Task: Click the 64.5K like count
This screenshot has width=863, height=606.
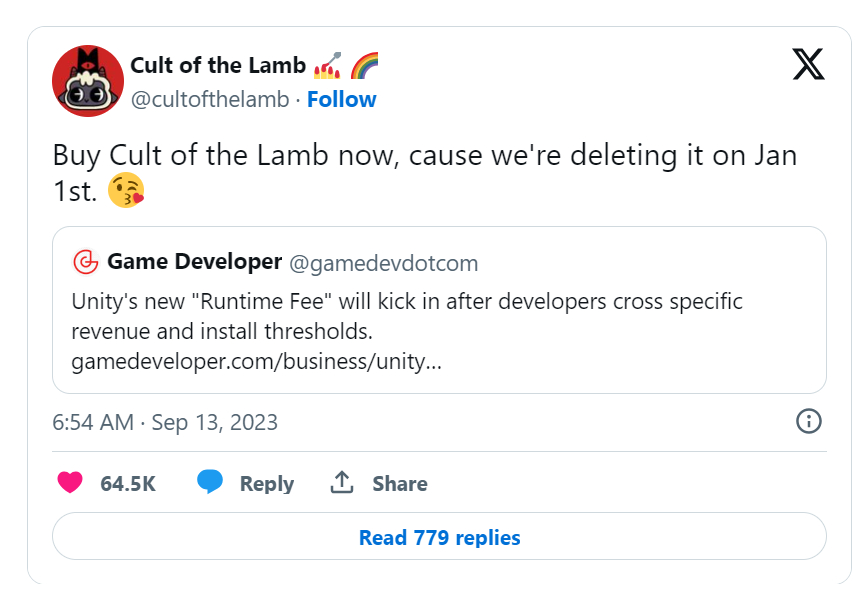Action: pyautogui.click(x=128, y=483)
